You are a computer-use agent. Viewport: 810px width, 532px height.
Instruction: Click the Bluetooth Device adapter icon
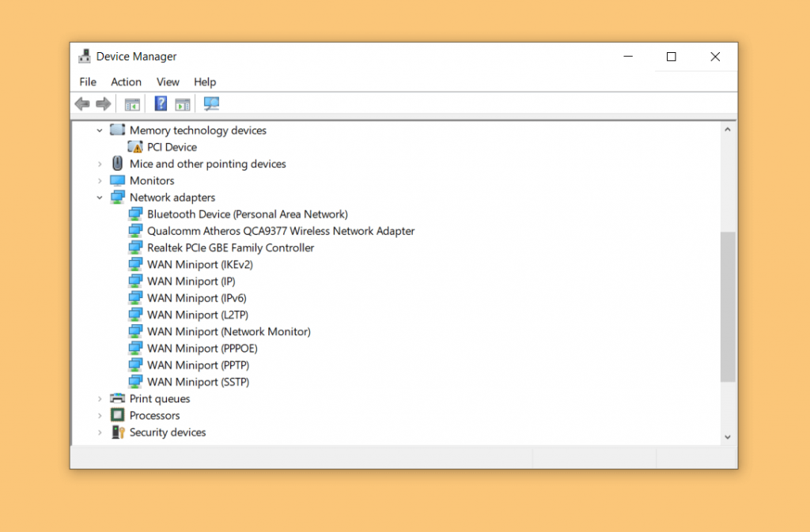pos(134,214)
